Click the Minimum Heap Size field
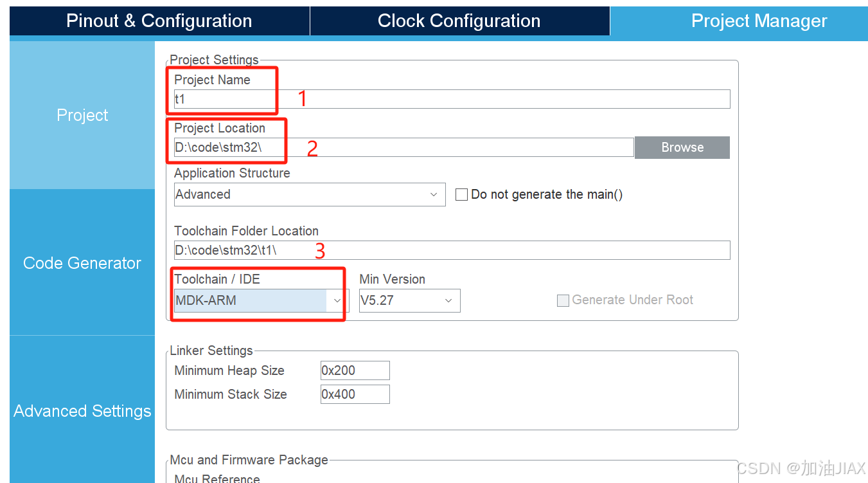The height and width of the screenshot is (483, 868). point(355,370)
